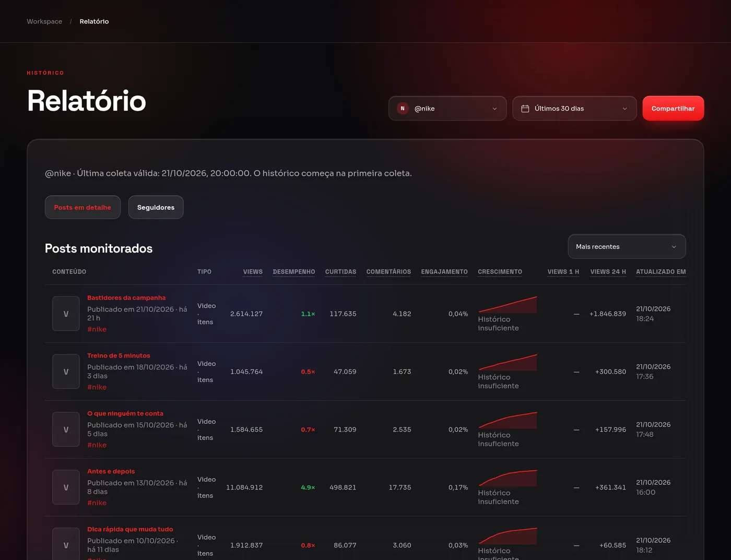
Task: Open the Últimos 30 dias dropdown
Action: pos(574,109)
